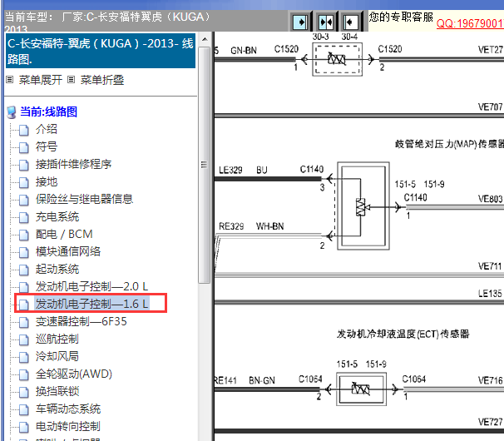The width and height of the screenshot is (504, 441).
Task: Click the right-arrow panel layout icon
Action: [301, 22]
